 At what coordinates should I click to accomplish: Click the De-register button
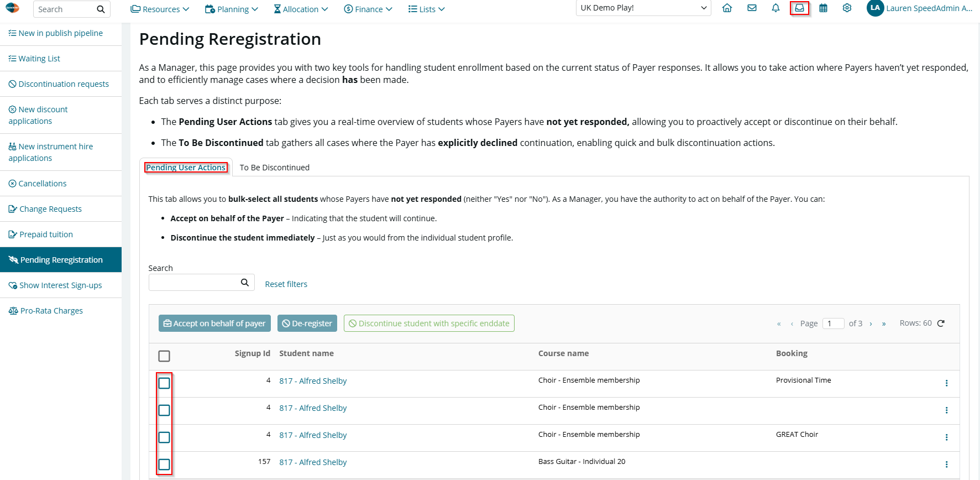tap(307, 324)
